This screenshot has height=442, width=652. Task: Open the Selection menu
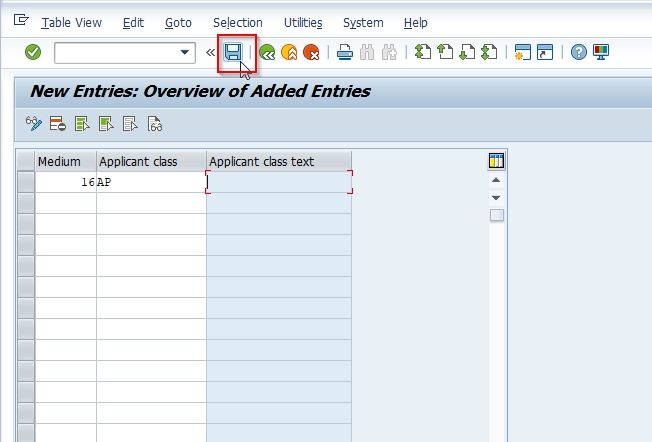[238, 22]
